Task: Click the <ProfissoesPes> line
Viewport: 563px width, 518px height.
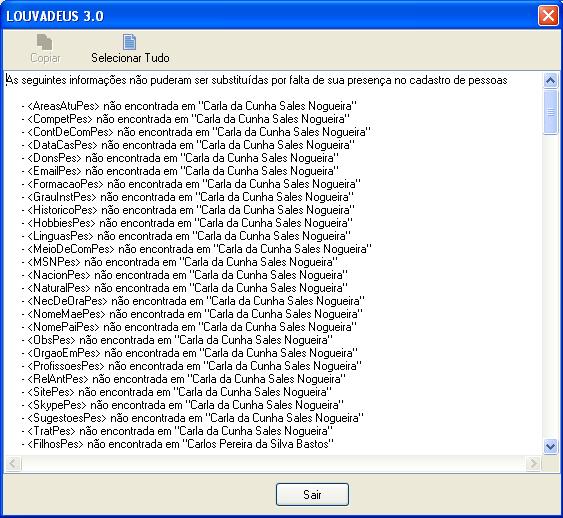Action: [191, 366]
